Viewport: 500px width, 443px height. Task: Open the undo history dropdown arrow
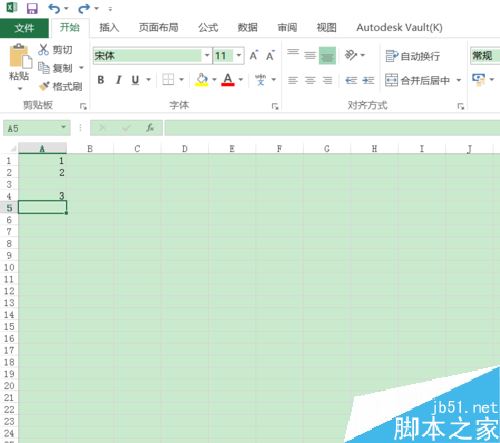point(66,9)
